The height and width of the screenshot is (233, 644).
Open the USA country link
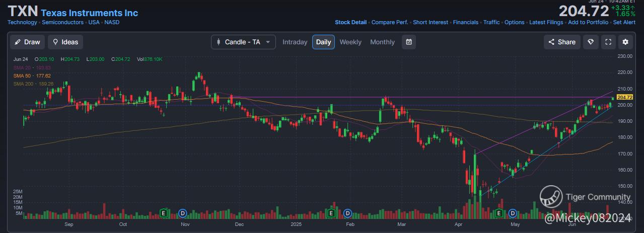click(94, 23)
